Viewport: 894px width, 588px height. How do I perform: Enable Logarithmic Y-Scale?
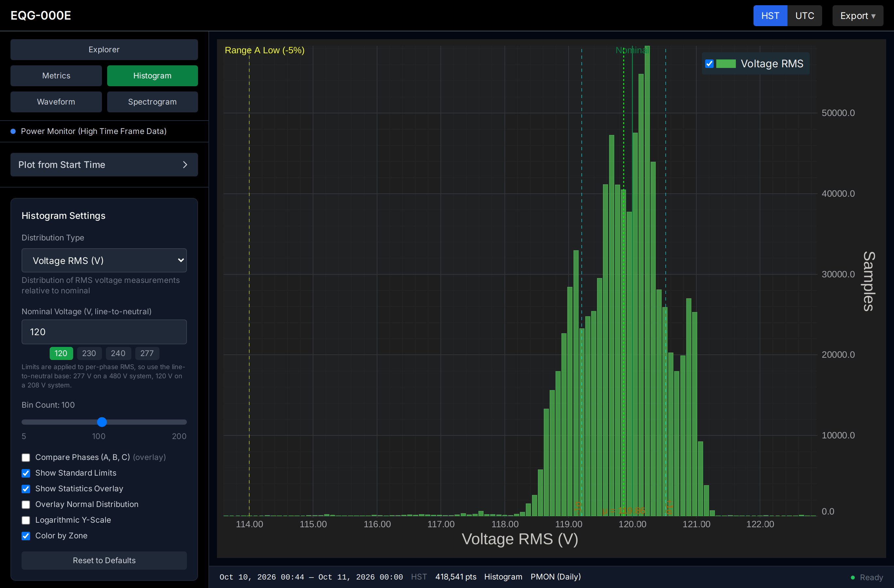[x=26, y=520]
